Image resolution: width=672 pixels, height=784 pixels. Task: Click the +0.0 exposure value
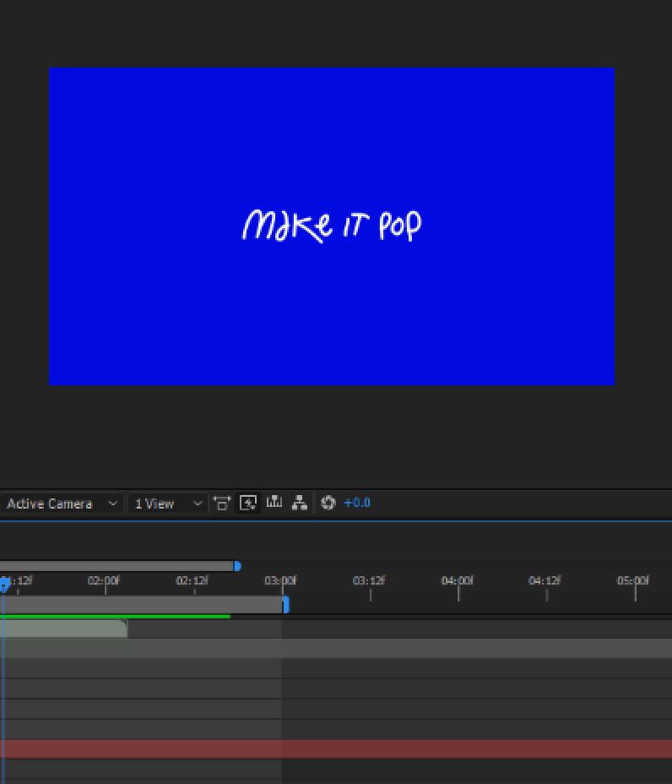[x=357, y=503]
